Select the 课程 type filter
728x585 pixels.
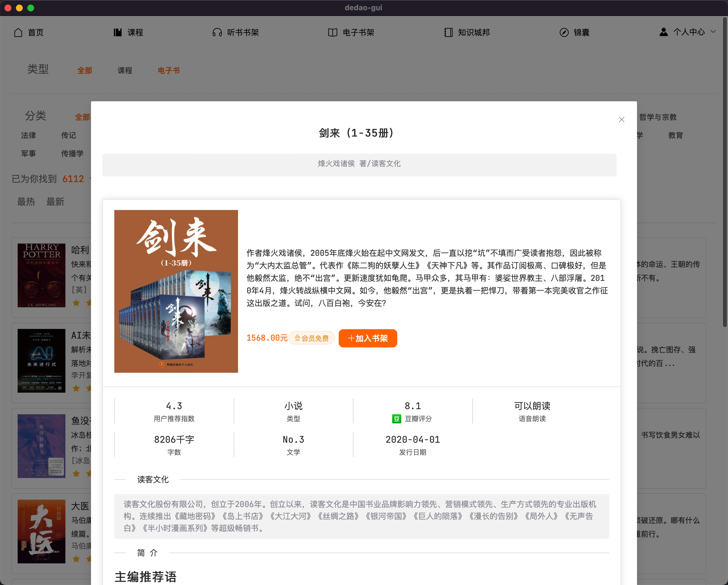125,71
